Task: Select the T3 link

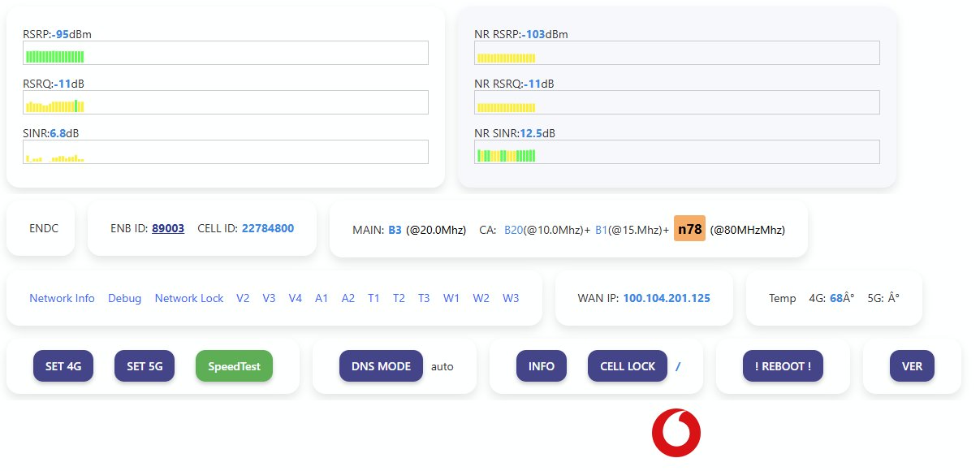Action: (x=424, y=298)
